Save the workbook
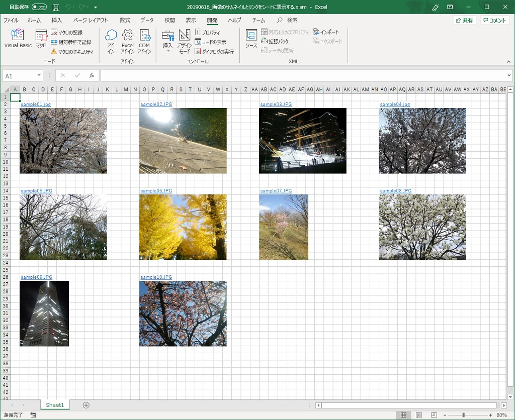Image resolution: width=515 pixels, height=420 pixels. 56,7
